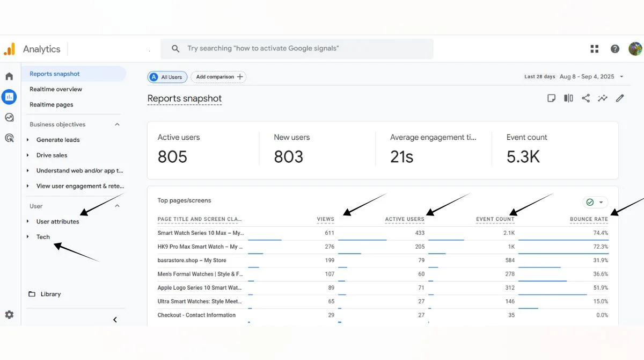This screenshot has height=360, width=644.
Task: Click the Reports snapshot title
Action: pos(185,98)
